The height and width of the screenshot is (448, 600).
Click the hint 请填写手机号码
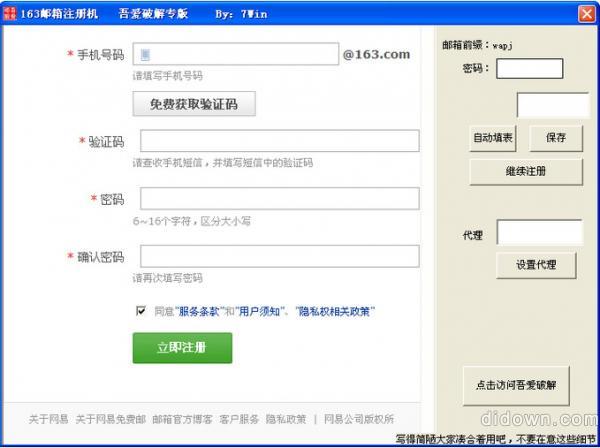point(168,76)
